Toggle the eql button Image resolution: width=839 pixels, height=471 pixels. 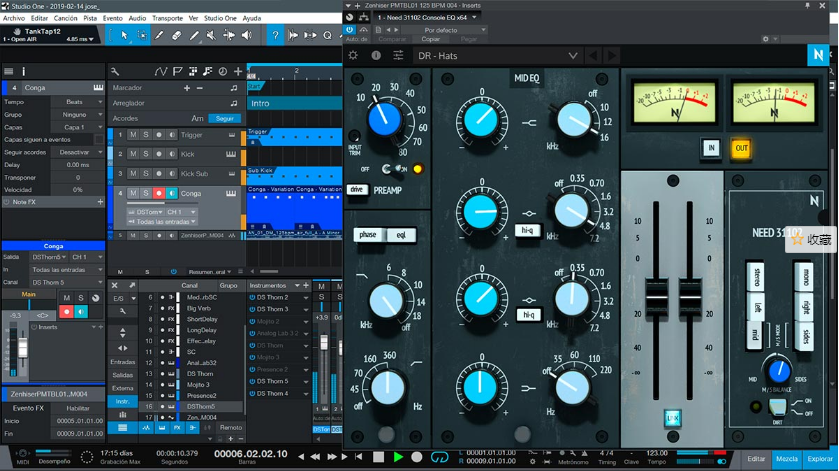click(401, 235)
